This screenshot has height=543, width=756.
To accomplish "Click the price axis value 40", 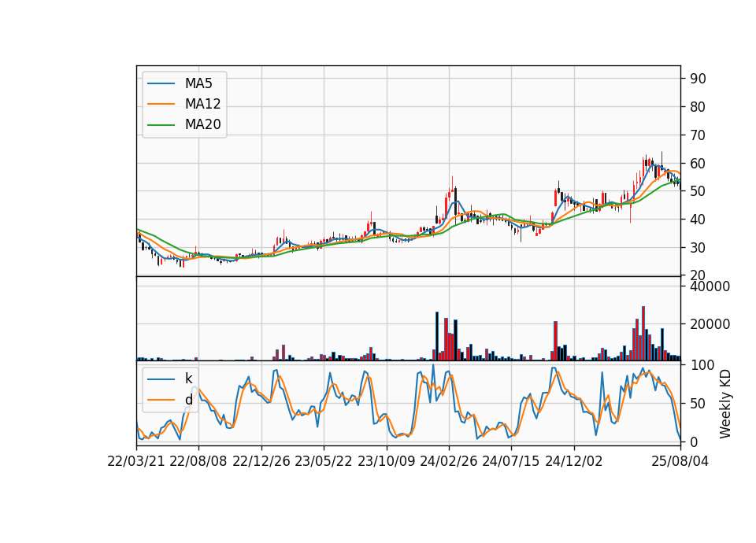I will [699, 220].
